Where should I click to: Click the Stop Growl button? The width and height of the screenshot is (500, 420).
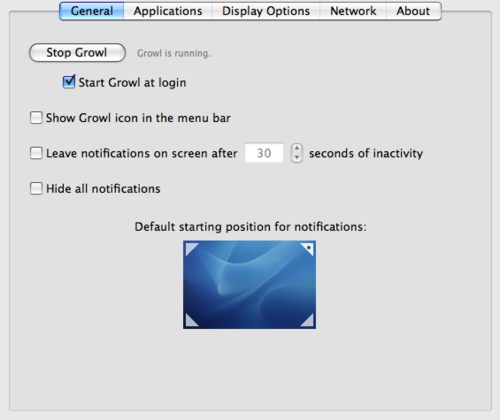click(77, 53)
